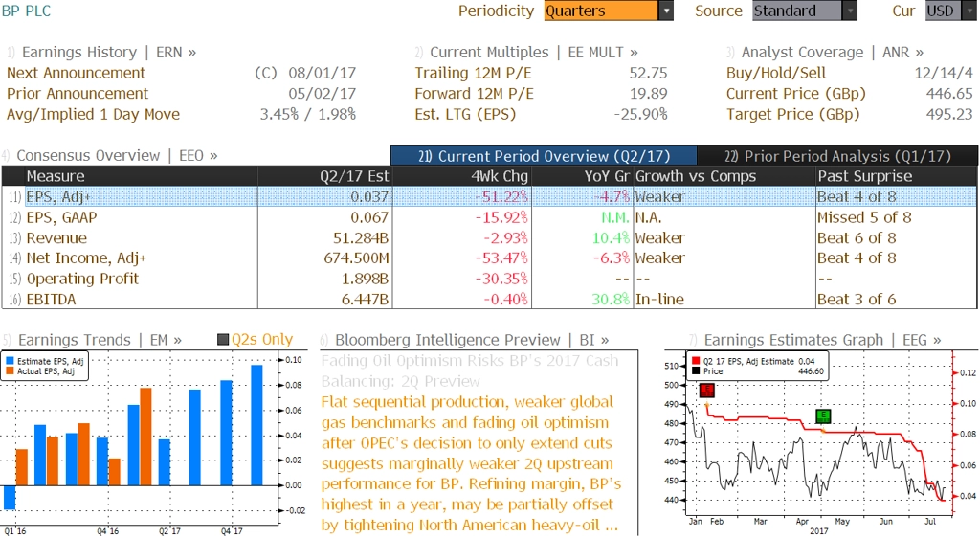The width and height of the screenshot is (980, 538).
Task: Click Target Price value 495.23
Action: coord(949,114)
